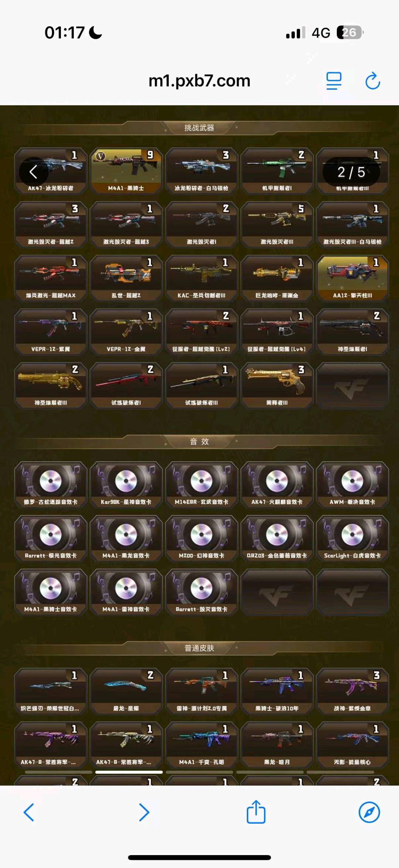Tap the Kar98K-星神音效卡 sound card
The image size is (399, 868).
coord(126,485)
